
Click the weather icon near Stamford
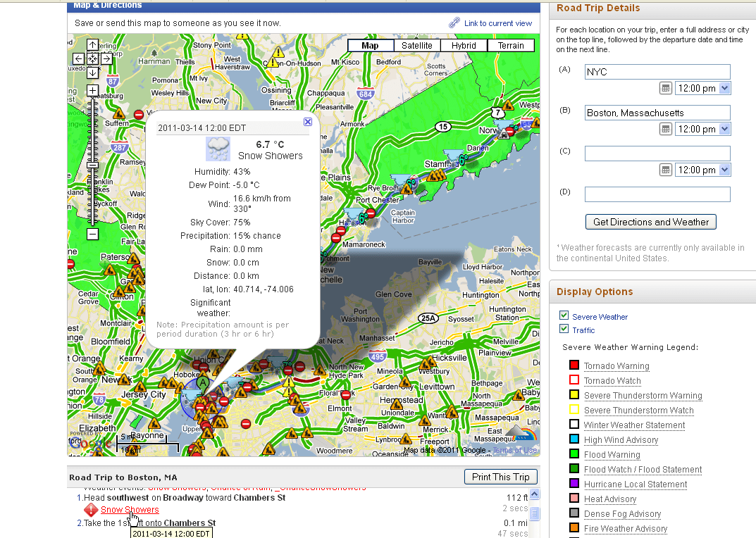tap(452, 156)
